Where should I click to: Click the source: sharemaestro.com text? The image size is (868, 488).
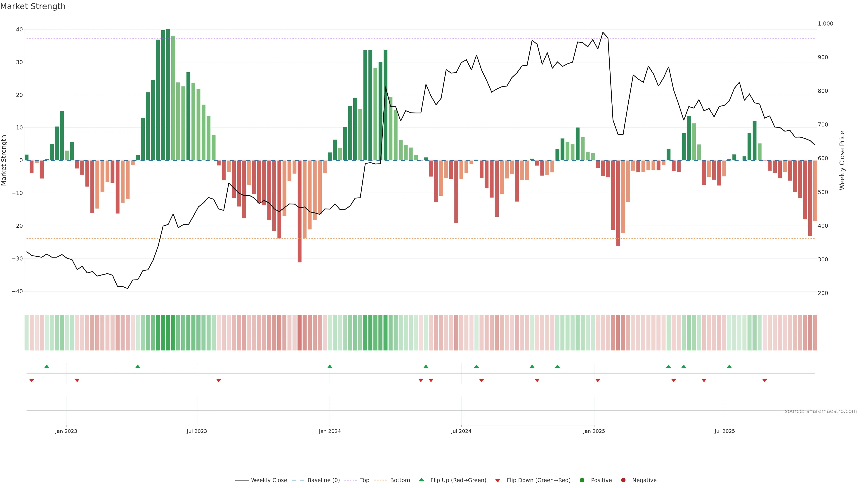pos(821,411)
